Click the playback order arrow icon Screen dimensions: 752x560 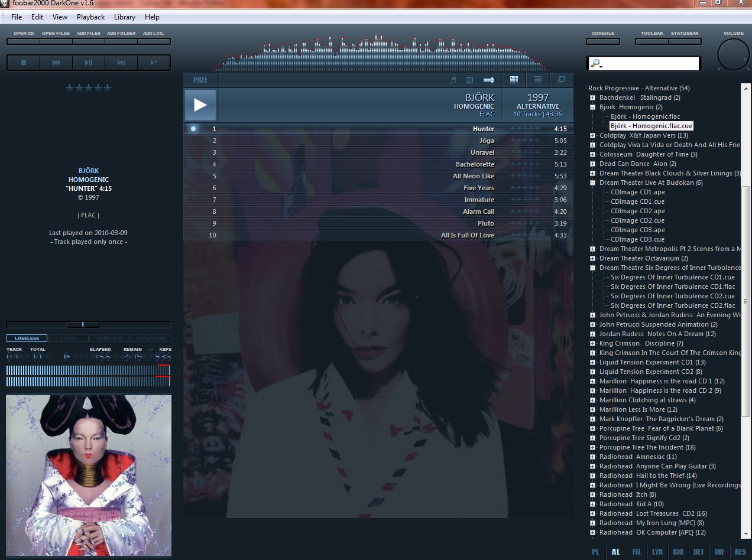click(x=489, y=80)
